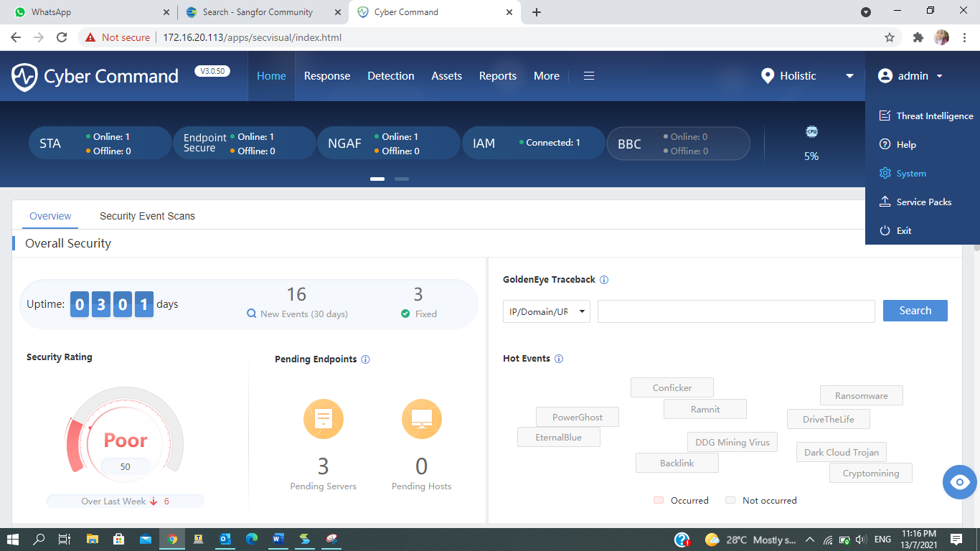Click the pink Occurred legend swatch

[x=659, y=500]
